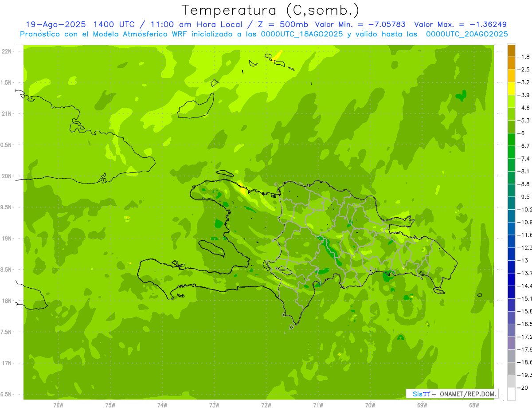This screenshot has height=411, width=532.
Task: Click the green swatch between -5.3 and -6
Action: tap(511, 127)
